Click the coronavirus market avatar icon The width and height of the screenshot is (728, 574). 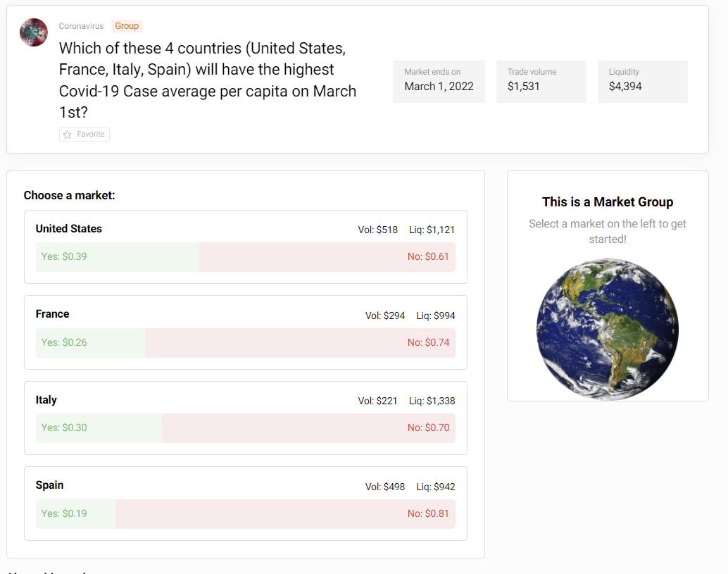(x=34, y=32)
